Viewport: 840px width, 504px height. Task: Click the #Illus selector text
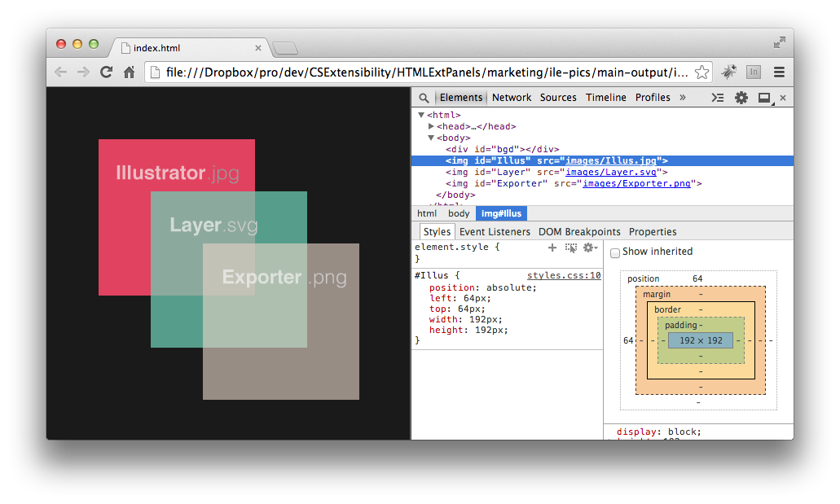(x=431, y=275)
